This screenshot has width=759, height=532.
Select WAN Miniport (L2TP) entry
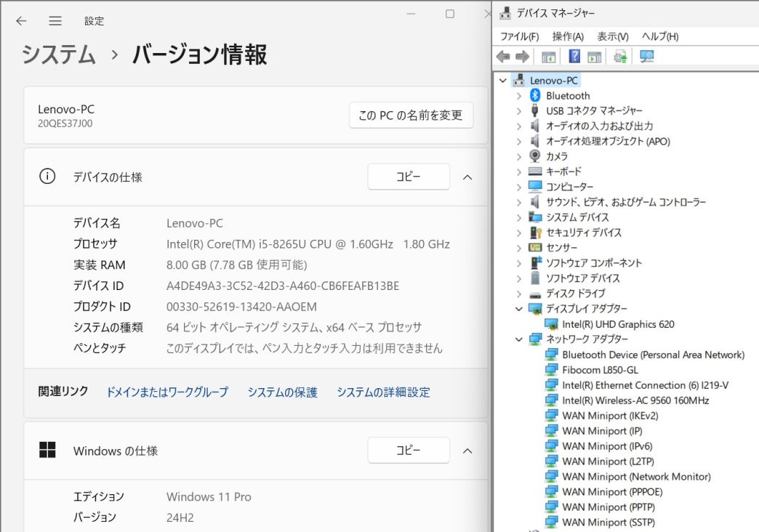(x=608, y=462)
